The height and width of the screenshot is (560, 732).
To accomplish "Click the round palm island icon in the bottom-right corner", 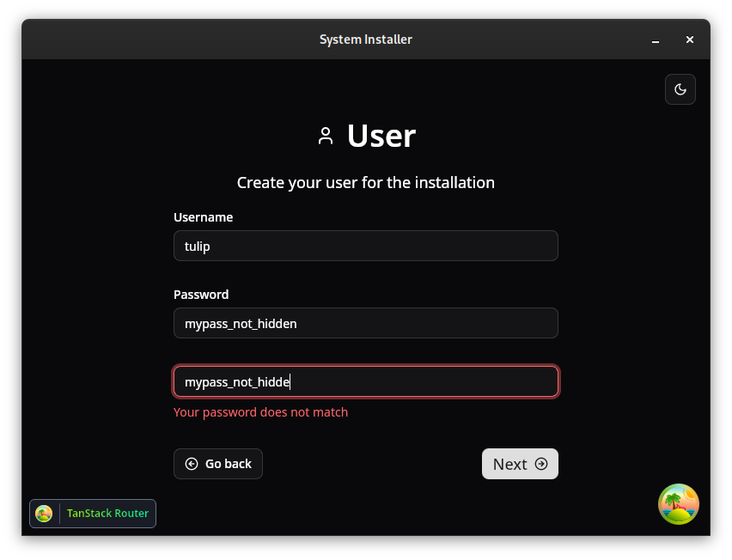I will (x=679, y=504).
